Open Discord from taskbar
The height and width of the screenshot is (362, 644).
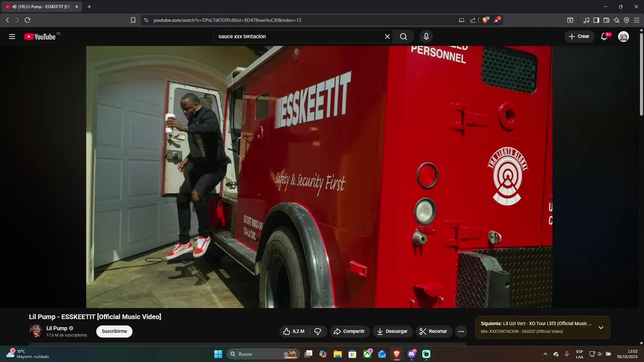(x=412, y=354)
